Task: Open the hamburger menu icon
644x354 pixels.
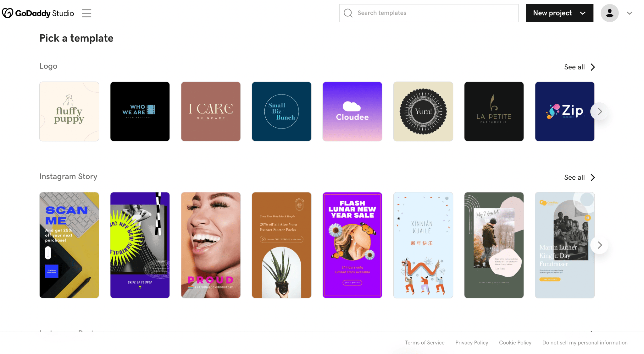Action: [86, 13]
